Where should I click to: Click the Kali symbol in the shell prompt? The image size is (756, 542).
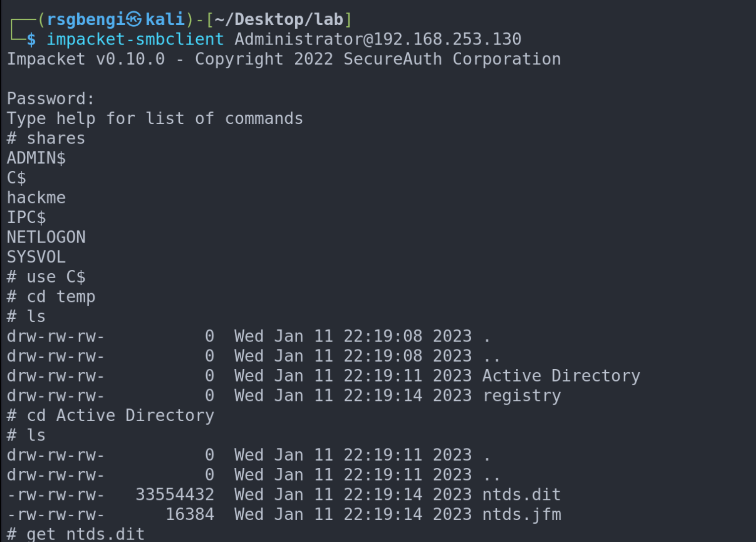pos(134,19)
